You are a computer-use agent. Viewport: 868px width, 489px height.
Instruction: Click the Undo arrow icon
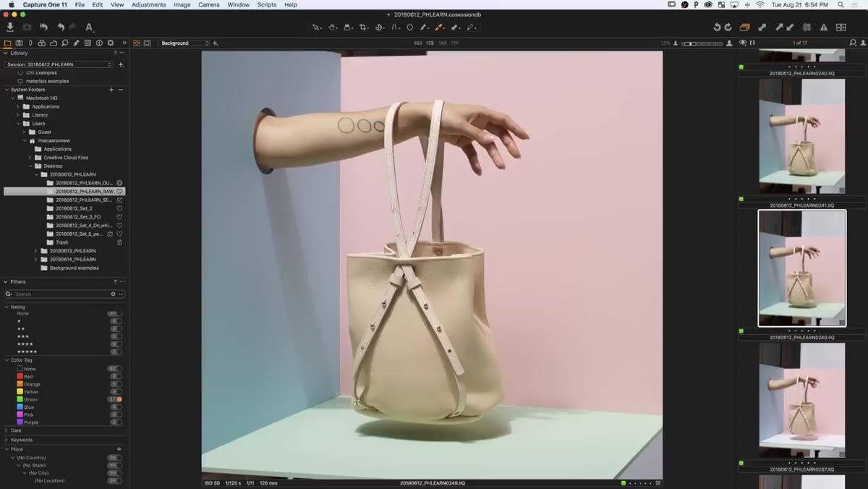(x=61, y=27)
